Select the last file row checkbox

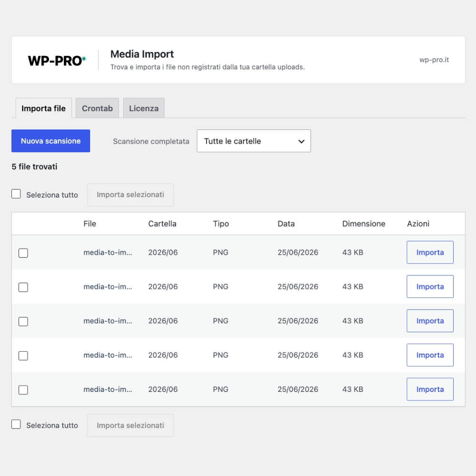coord(23,390)
